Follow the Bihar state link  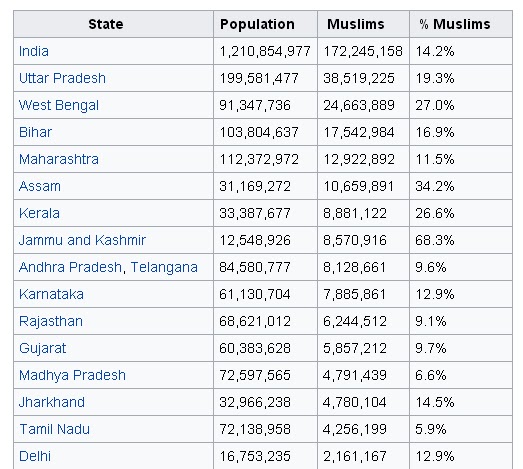[35, 132]
